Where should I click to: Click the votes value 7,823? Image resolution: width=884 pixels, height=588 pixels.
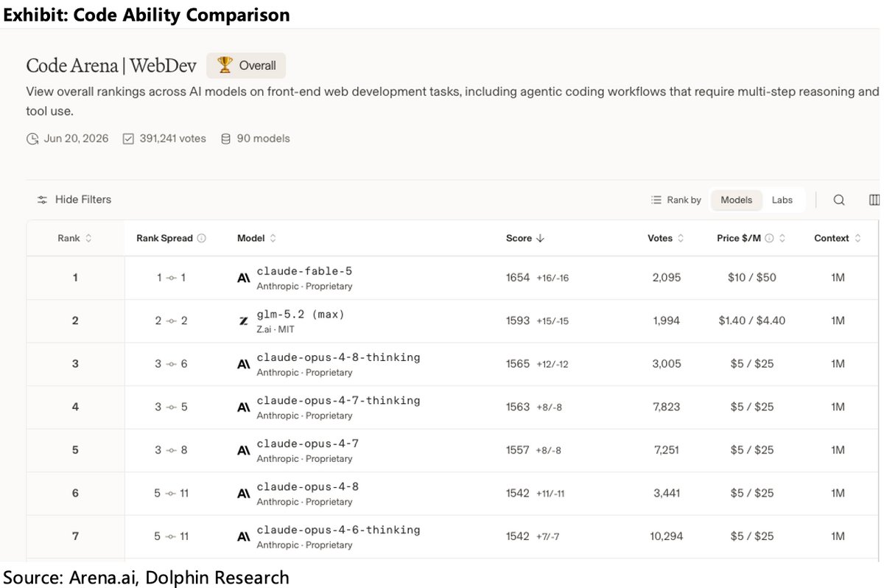667,407
